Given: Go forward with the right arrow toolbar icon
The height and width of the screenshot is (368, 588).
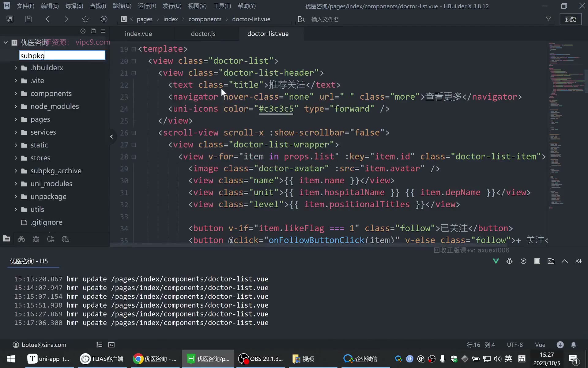Looking at the screenshot, I should [x=66, y=19].
